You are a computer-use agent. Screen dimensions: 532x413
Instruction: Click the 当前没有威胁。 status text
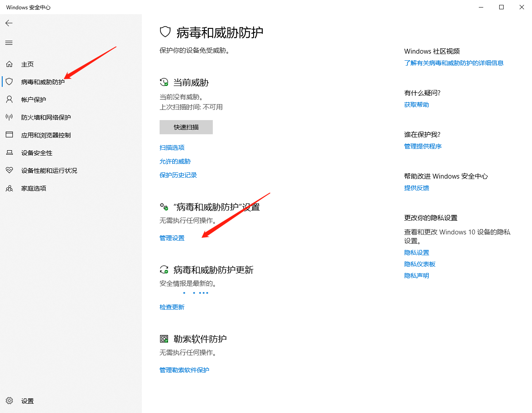coord(181,97)
